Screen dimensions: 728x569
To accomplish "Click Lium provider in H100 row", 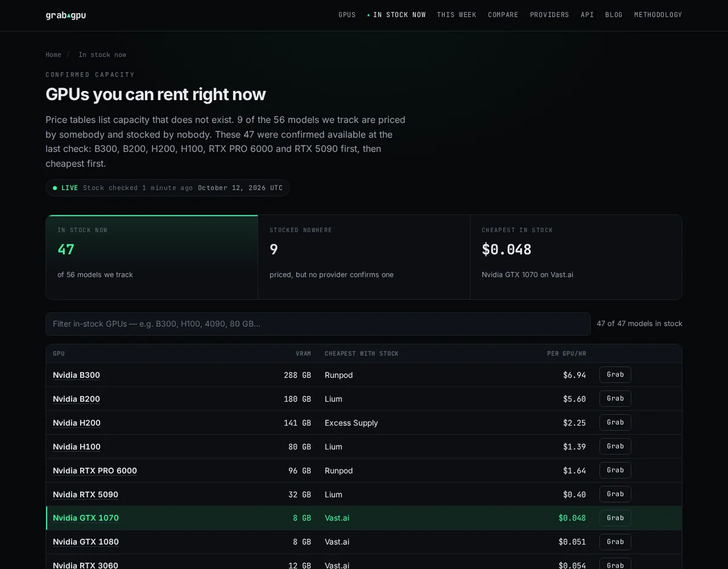I will (x=333, y=447).
